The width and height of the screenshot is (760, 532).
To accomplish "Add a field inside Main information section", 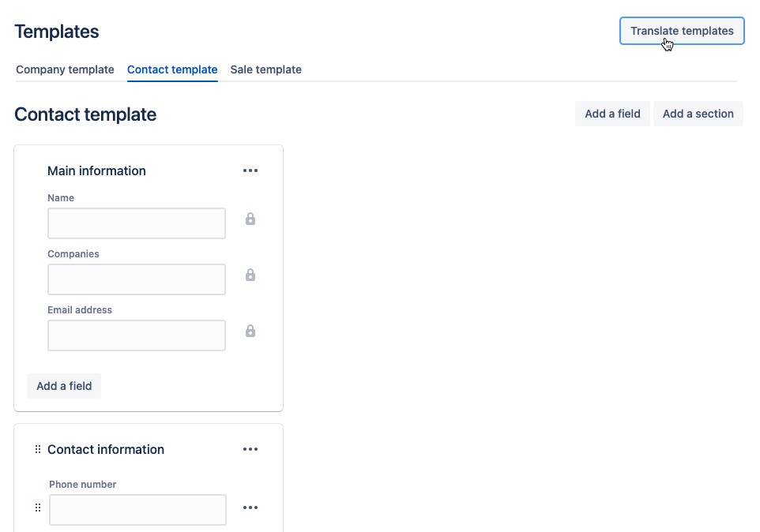I will pos(64,386).
